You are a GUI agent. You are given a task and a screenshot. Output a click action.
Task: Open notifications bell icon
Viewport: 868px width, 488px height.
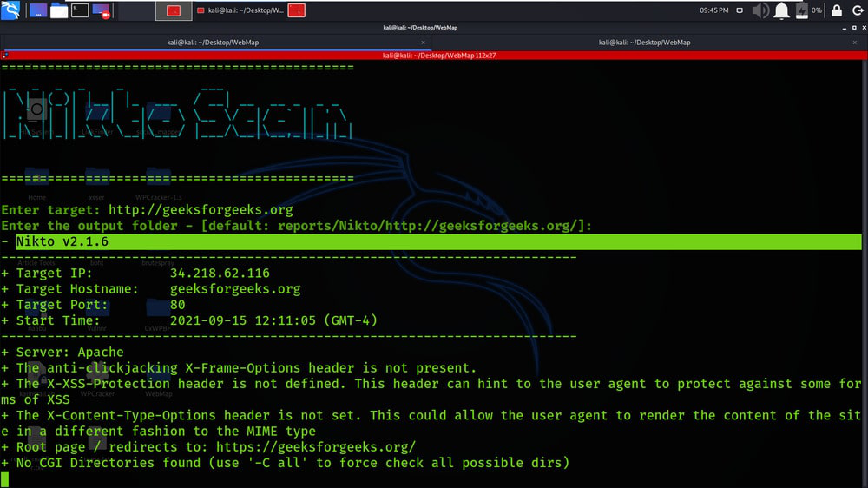(x=781, y=10)
